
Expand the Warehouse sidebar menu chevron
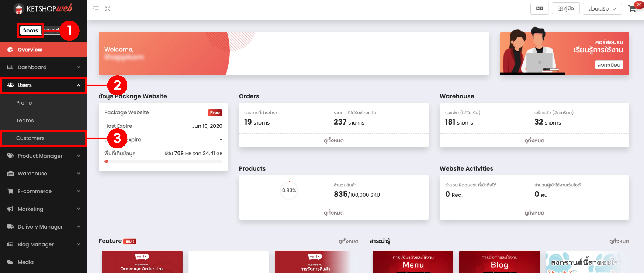click(78, 174)
